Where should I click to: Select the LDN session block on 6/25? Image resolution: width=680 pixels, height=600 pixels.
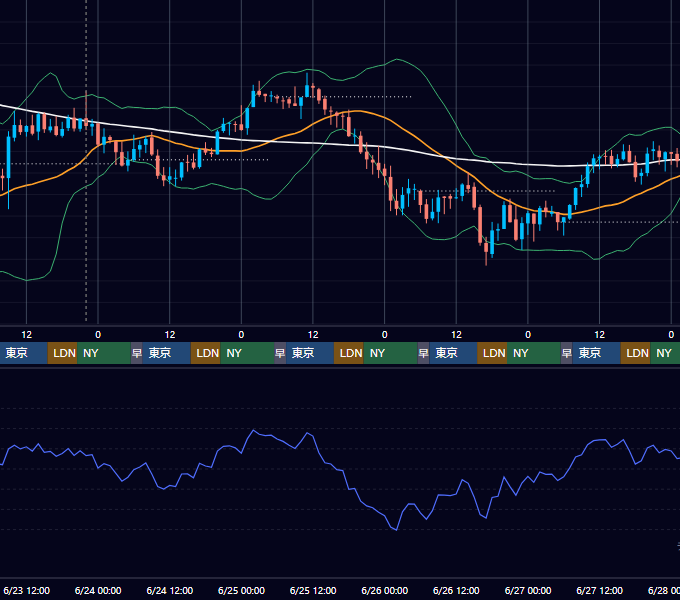coord(349,353)
